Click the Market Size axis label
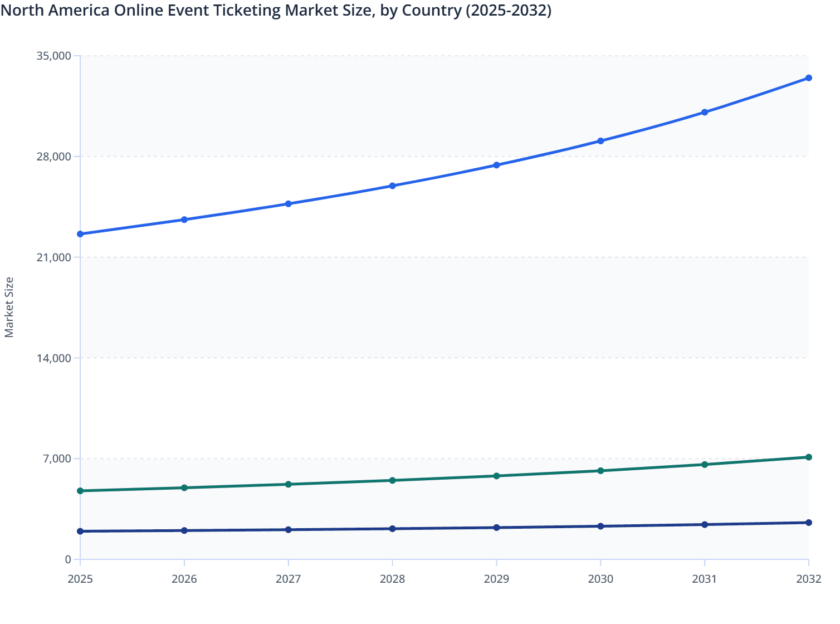The height and width of the screenshot is (624, 840). (x=10, y=306)
